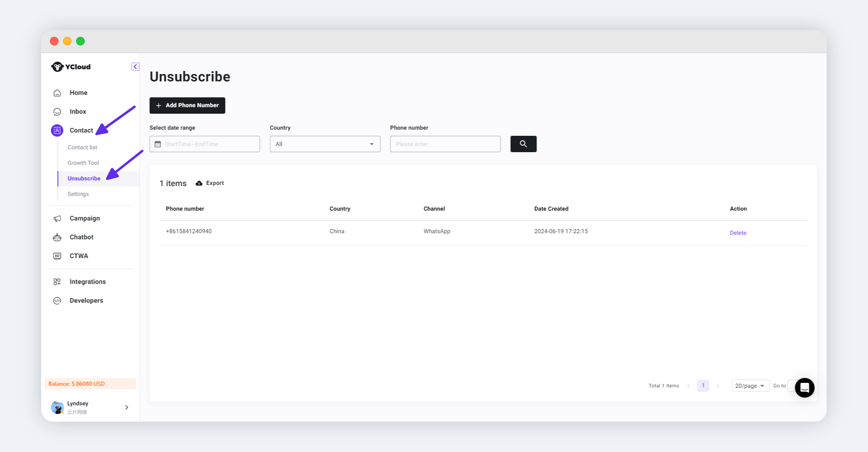This screenshot has height=452, width=868.
Task: Expand the Lyndsey account menu chevron
Action: point(126,407)
